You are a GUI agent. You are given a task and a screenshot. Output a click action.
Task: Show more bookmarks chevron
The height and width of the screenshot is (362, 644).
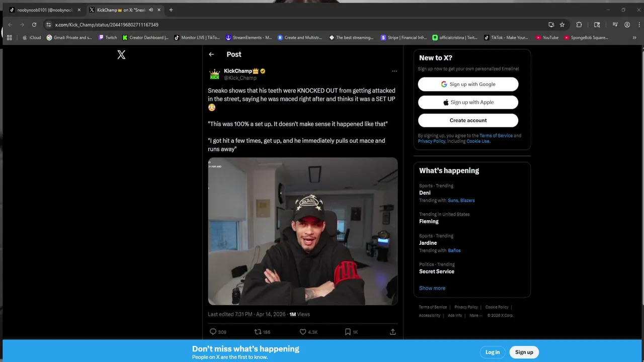click(x=634, y=38)
